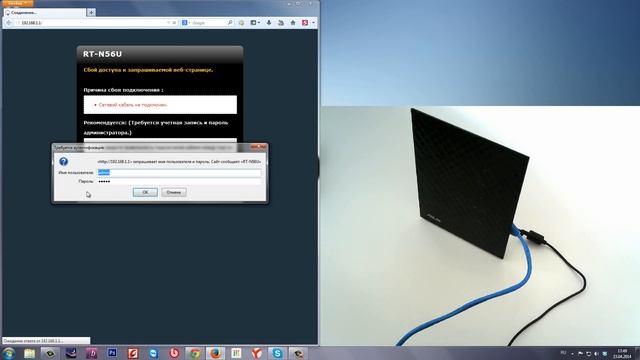The width and height of the screenshot is (640, 360).
Task: Click the search magnifier icon
Action: (x=230, y=23)
